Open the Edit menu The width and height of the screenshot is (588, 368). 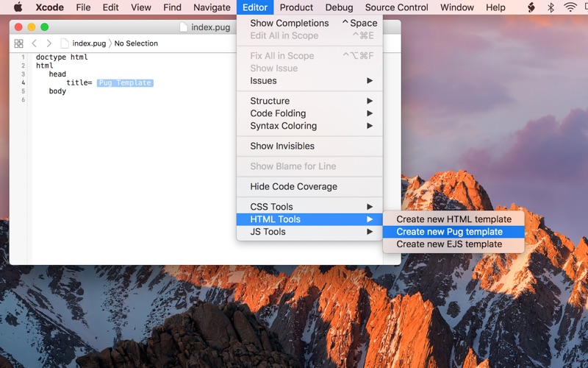tap(111, 7)
